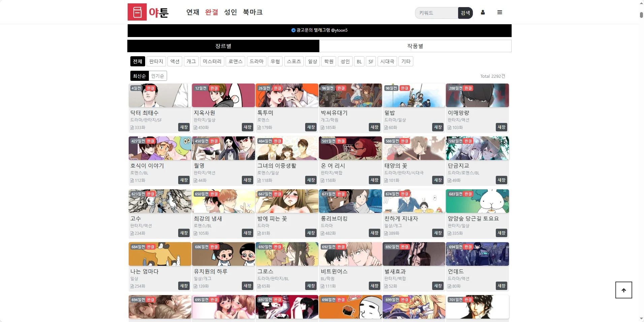
Task: Open the 닥터 최태수 thumbnail
Action: pyautogui.click(x=160, y=95)
